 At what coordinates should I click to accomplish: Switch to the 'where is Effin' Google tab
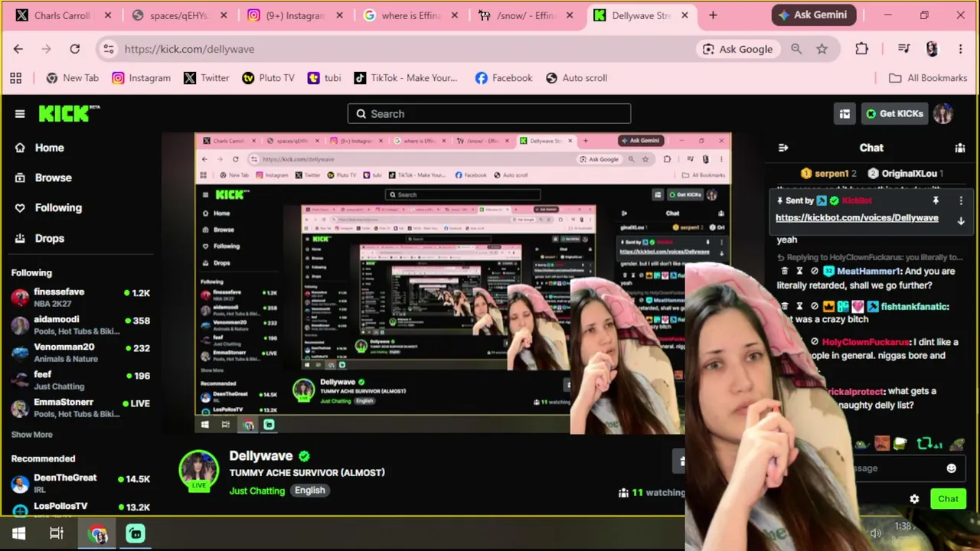coord(410,15)
